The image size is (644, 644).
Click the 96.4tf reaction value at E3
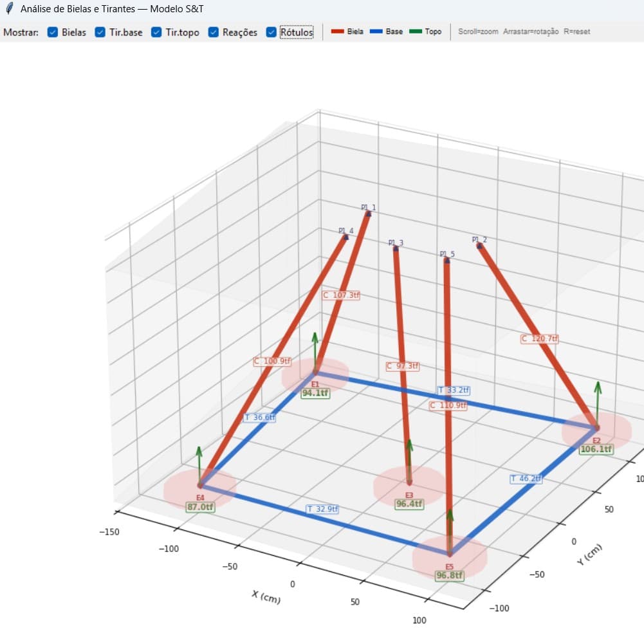(x=409, y=504)
